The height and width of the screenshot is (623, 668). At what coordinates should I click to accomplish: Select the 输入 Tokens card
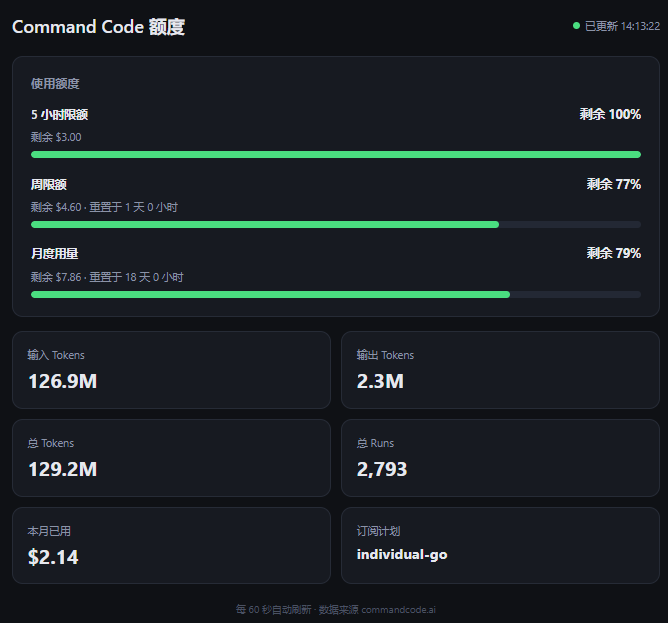click(171, 370)
